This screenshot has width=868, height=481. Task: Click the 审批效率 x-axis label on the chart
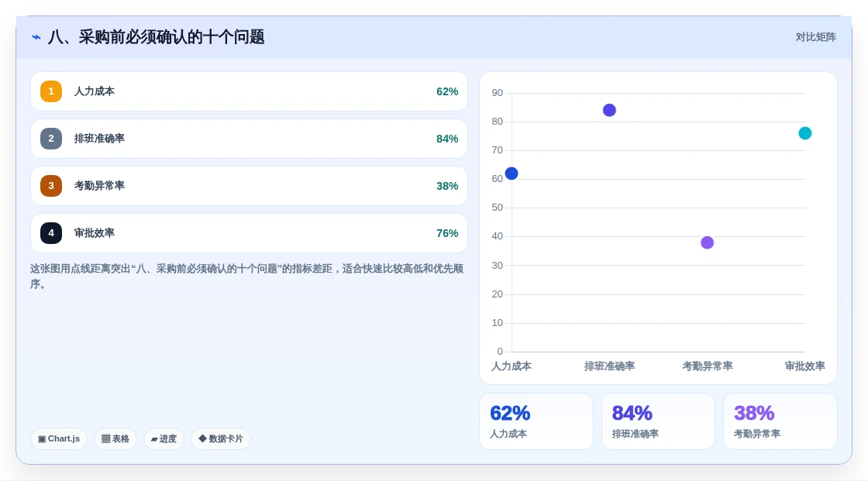[x=805, y=366]
